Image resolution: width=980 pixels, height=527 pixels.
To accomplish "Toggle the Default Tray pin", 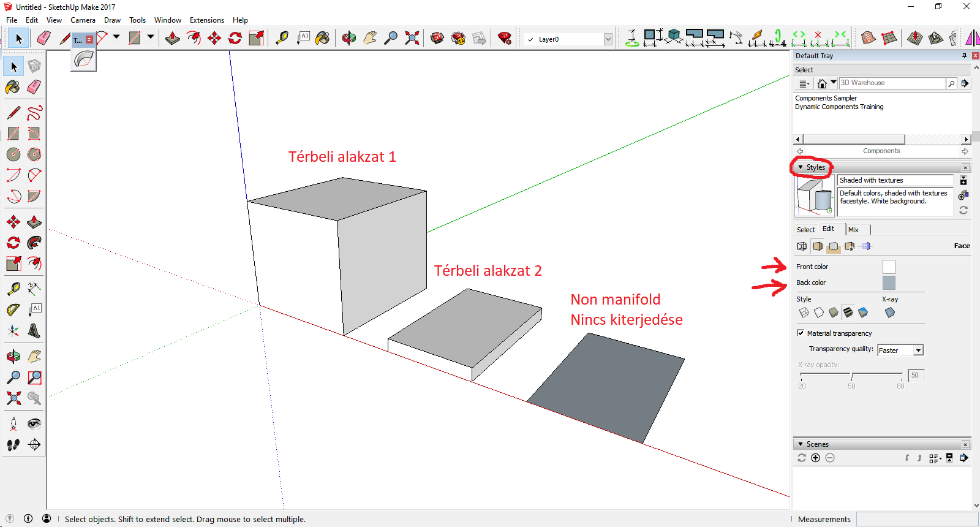I will click(964, 56).
